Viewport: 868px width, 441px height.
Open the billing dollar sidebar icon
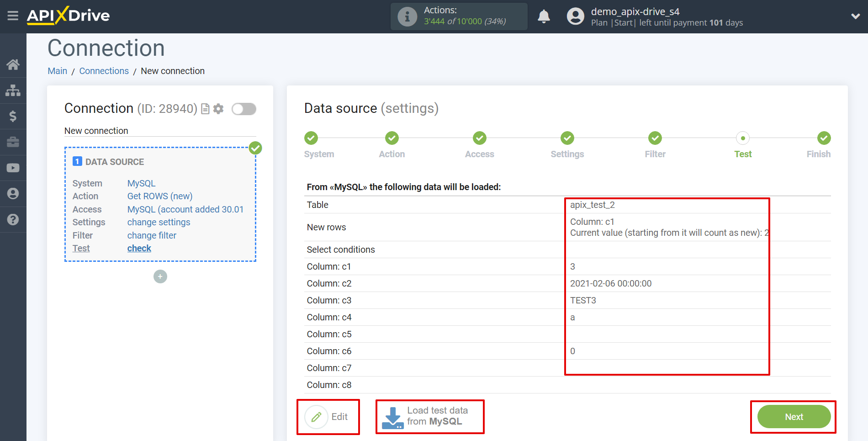click(13, 116)
